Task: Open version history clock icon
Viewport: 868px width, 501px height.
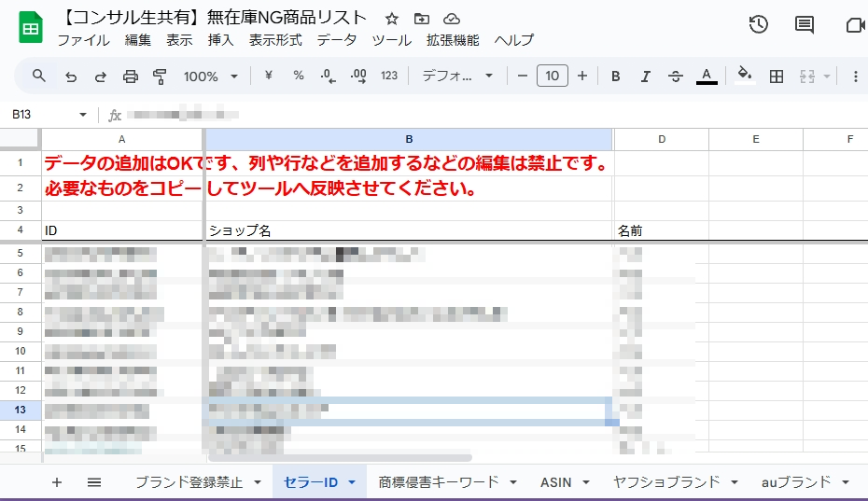Action: [758, 25]
